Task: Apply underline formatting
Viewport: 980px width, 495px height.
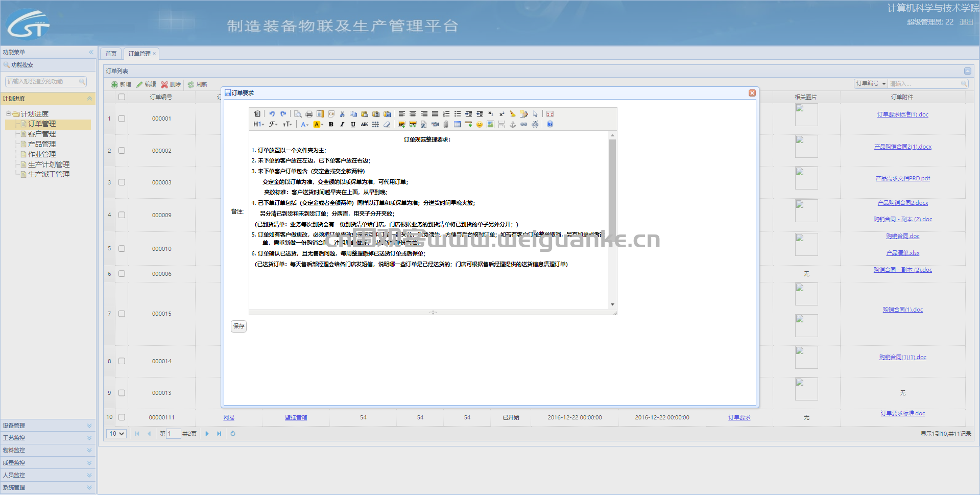Action: coord(353,124)
